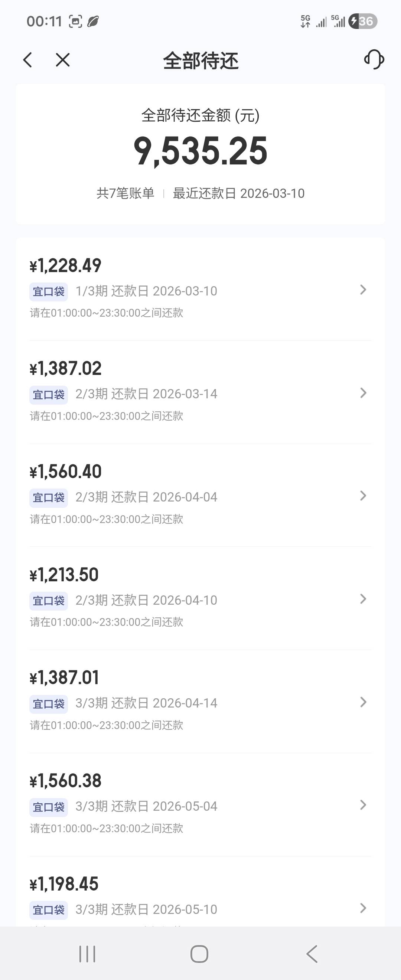
Task: Open customer service headset icon
Action: [x=374, y=59]
